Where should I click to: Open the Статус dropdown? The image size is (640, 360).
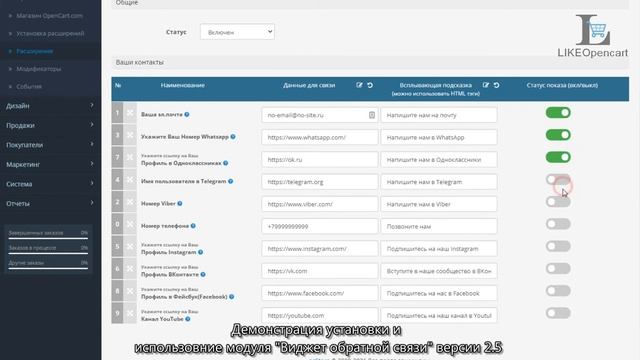point(237,32)
